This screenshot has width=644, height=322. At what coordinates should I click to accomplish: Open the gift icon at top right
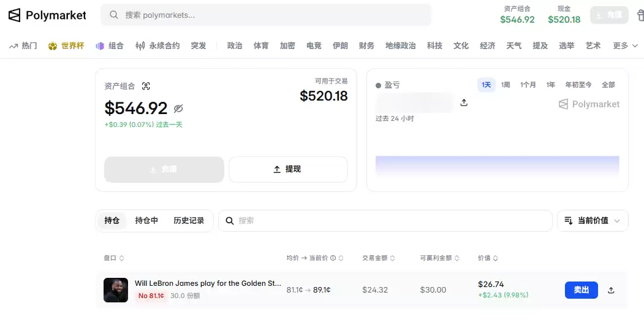pos(640,15)
